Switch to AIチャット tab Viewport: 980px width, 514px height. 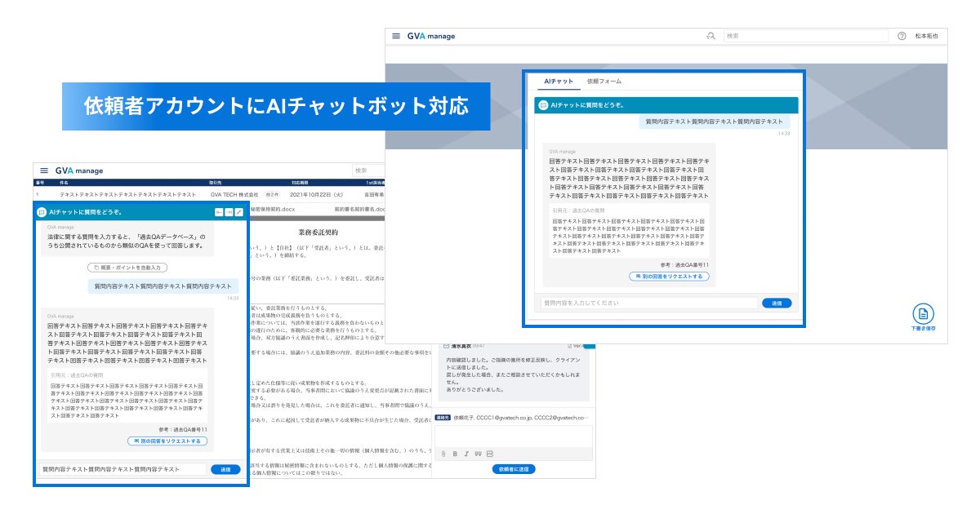(559, 82)
